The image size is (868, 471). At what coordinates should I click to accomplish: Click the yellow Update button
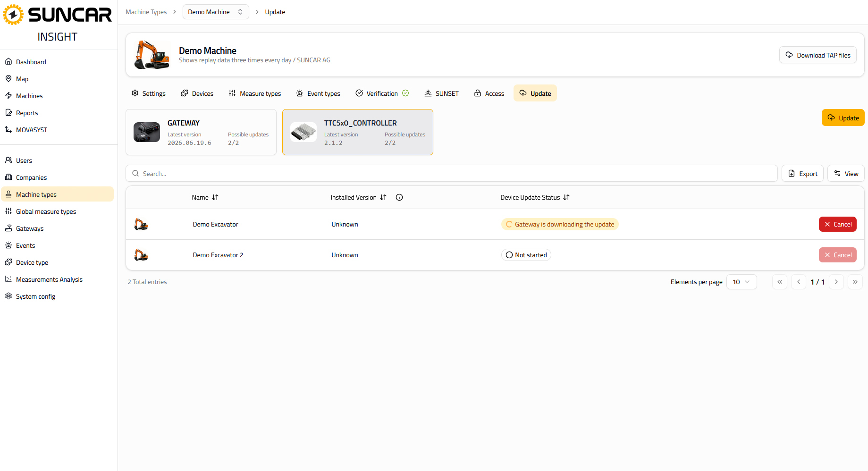843,118
